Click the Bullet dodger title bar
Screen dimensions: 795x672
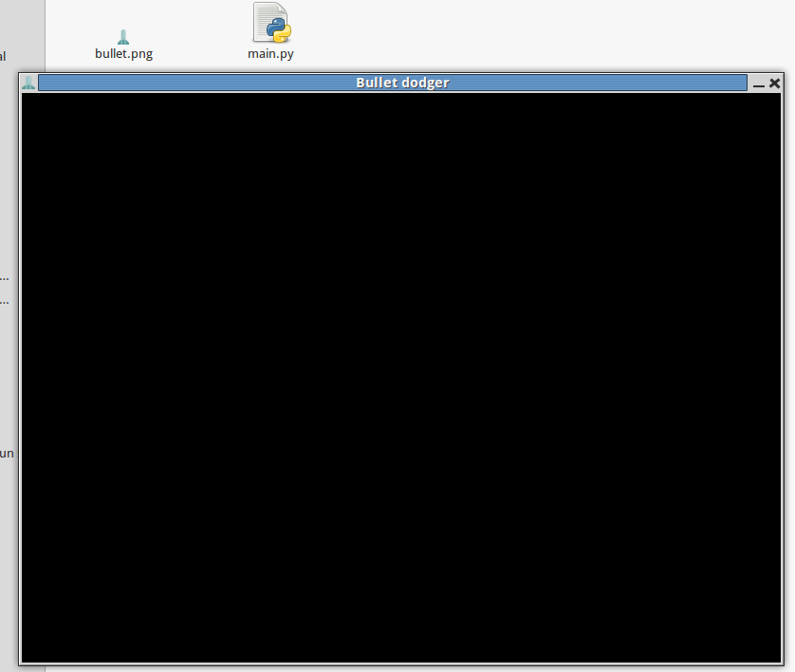[x=393, y=83]
